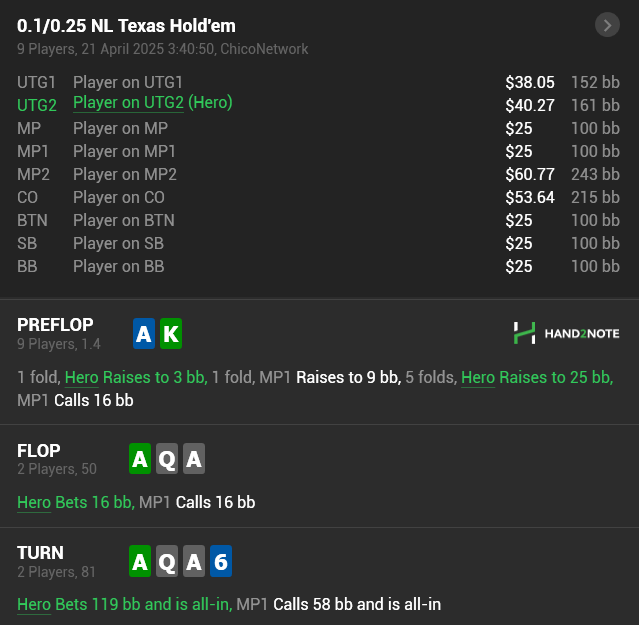Select the blue Ace preflop card
Screen dimensions: 639x625
click(144, 334)
